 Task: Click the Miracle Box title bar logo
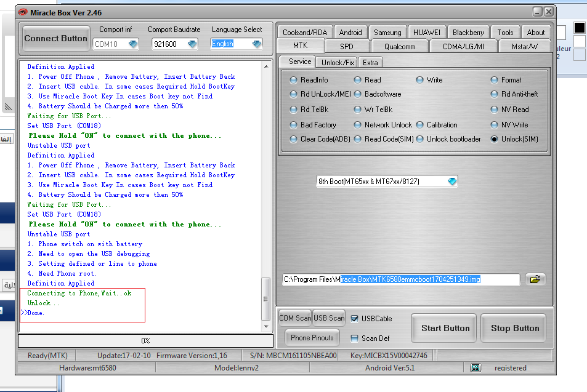(23, 12)
